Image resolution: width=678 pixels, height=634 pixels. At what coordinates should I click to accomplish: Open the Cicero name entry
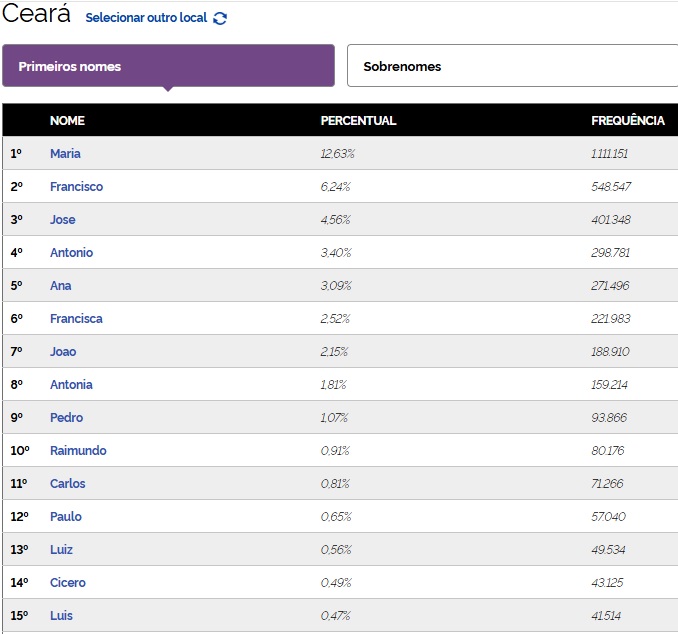[x=67, y=583]
